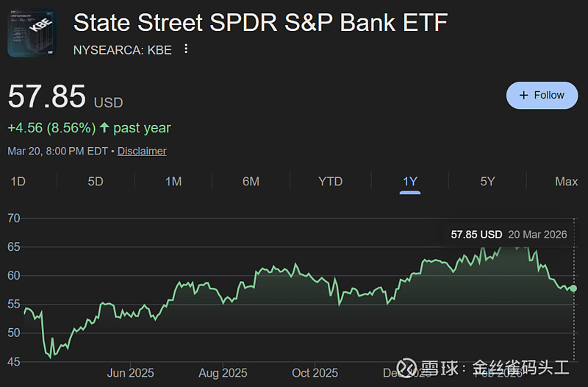Click the Oct 2025 axis label
The height and width of the screenshot is (387, 588).
pyautogui.click(x=315, y=373)
